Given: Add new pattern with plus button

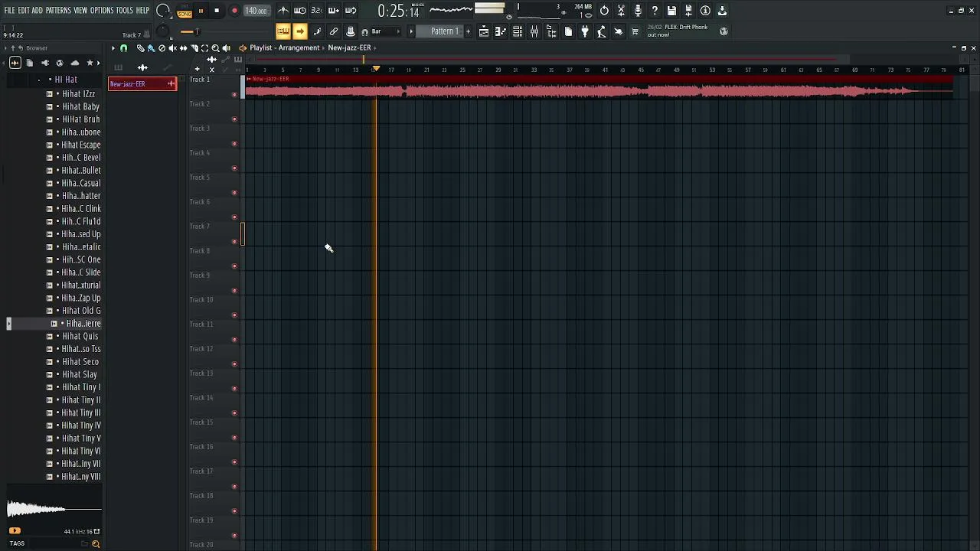Looking at the screenshot, I should pos(468,31).
